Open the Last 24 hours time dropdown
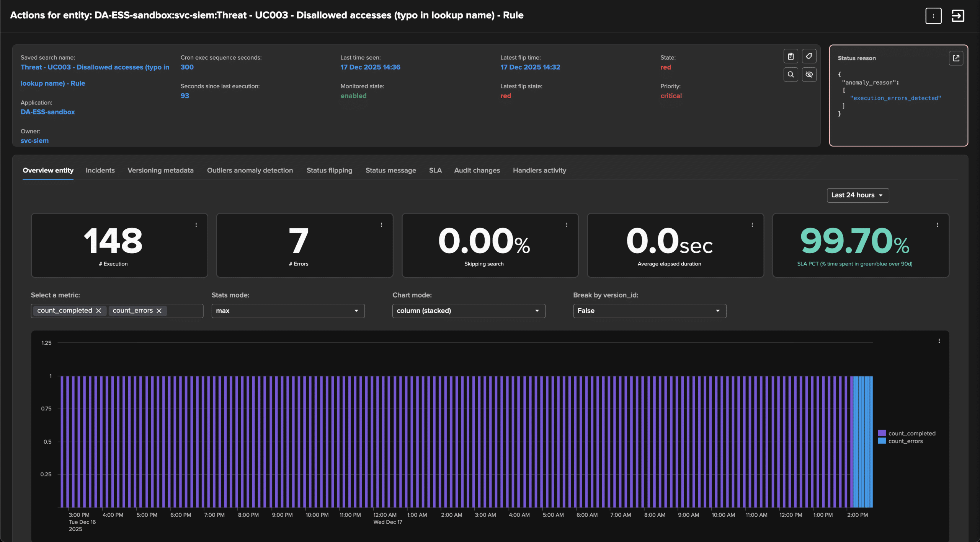The image size is (980, 542). coord(857,195)
